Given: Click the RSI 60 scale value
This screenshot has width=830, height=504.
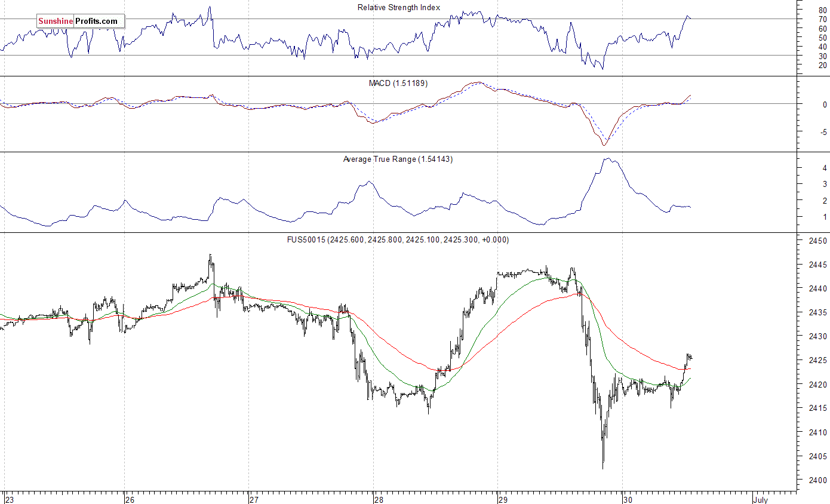Looking at the screenshot, I should click(823, 28).
